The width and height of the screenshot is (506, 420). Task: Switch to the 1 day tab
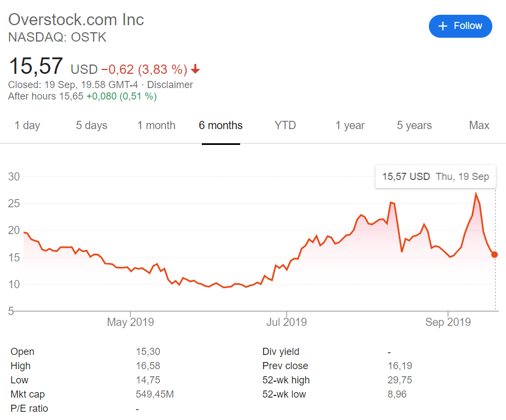[27, 125]
